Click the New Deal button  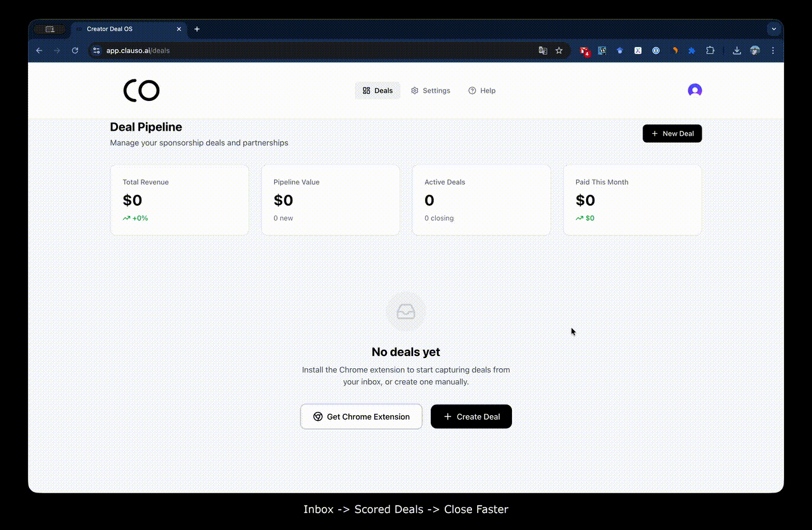672,133
